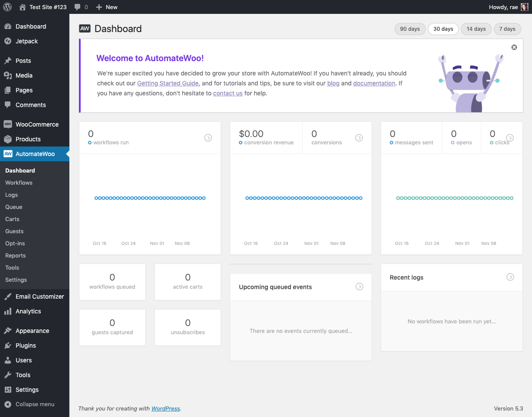Image resolution: width=532 pixels, height=417 pixels.
Task: Click the opens legend item
Action: pos(461,143)
